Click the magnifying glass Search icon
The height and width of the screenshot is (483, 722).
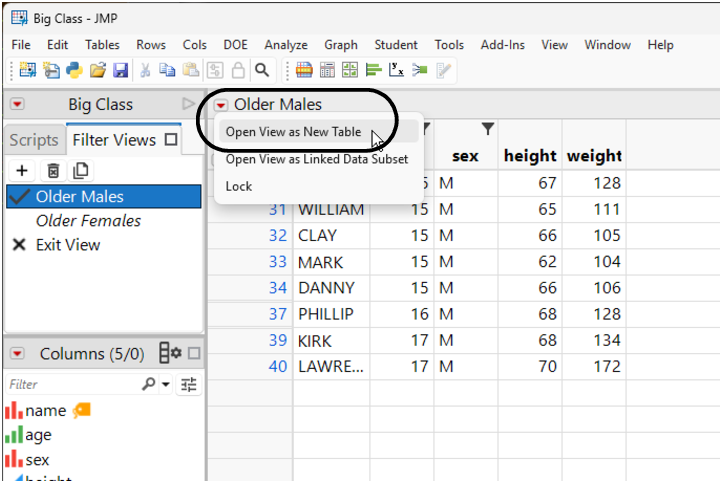coord(262,70)
